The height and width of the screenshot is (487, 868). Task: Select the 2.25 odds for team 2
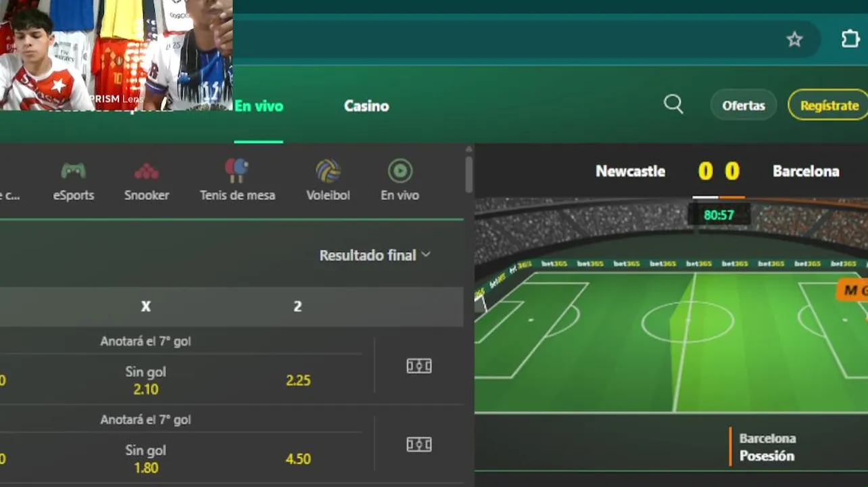tap(298, 380)
